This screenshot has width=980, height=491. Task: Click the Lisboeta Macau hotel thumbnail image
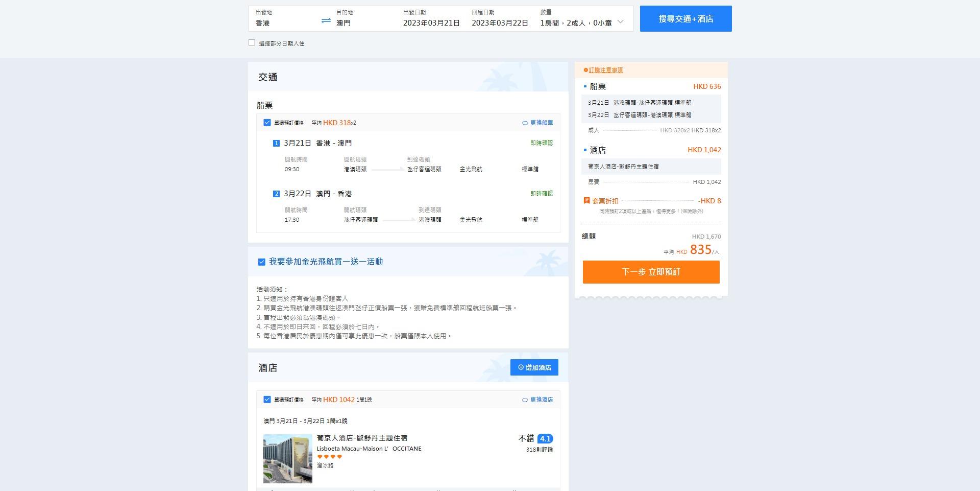(x=287, y=459)
